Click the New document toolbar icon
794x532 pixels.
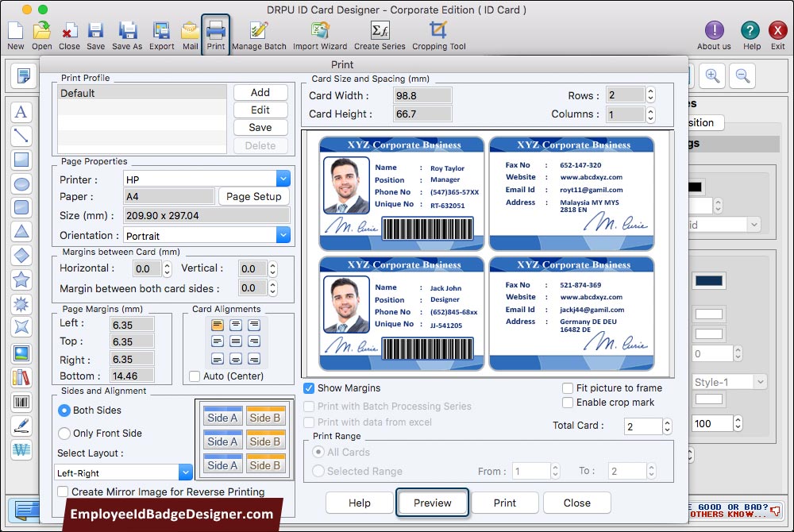coord(16,36)
